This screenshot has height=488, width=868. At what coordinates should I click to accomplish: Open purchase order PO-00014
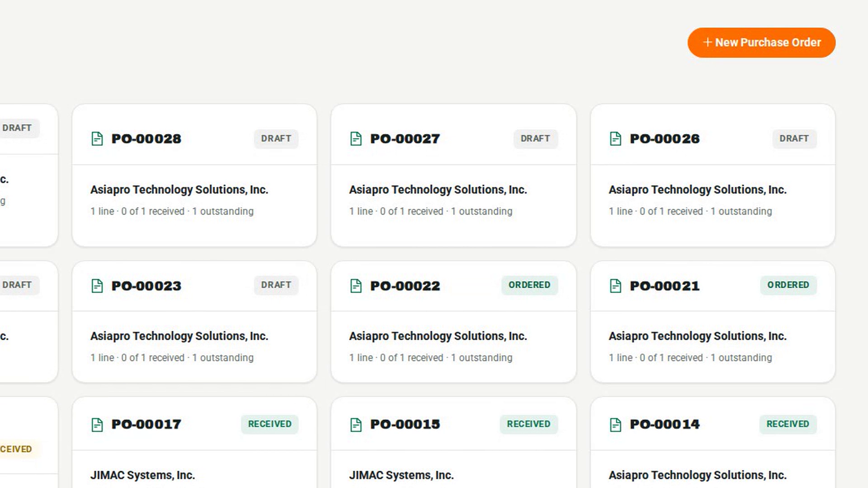[x=665, y=424]
